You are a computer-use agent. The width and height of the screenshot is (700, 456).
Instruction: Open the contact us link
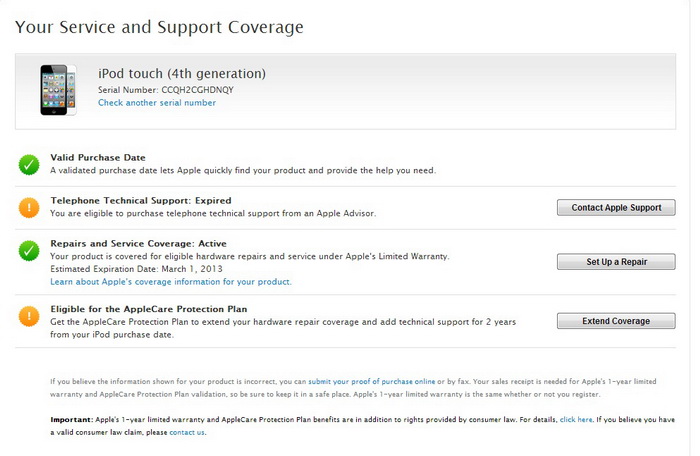pyautogui.click(x=187, y=433)
